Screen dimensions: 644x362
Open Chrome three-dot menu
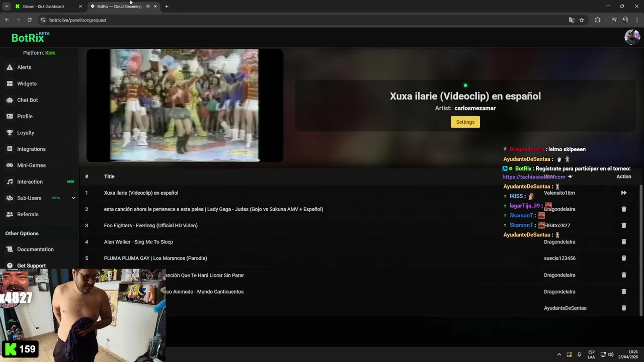pyautogui.click(x=637, y=20)
